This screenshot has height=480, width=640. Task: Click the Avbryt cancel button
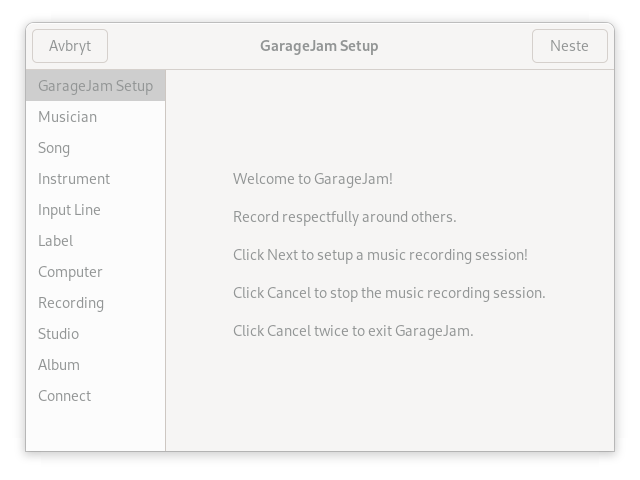coord(70,46)
